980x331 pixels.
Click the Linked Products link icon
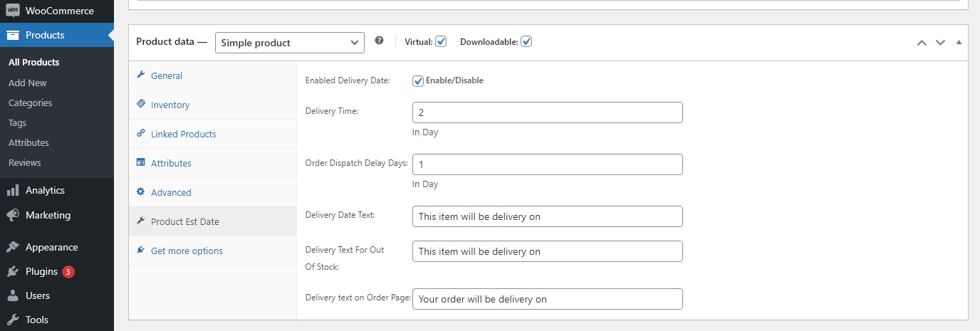(x=140, y=134)
